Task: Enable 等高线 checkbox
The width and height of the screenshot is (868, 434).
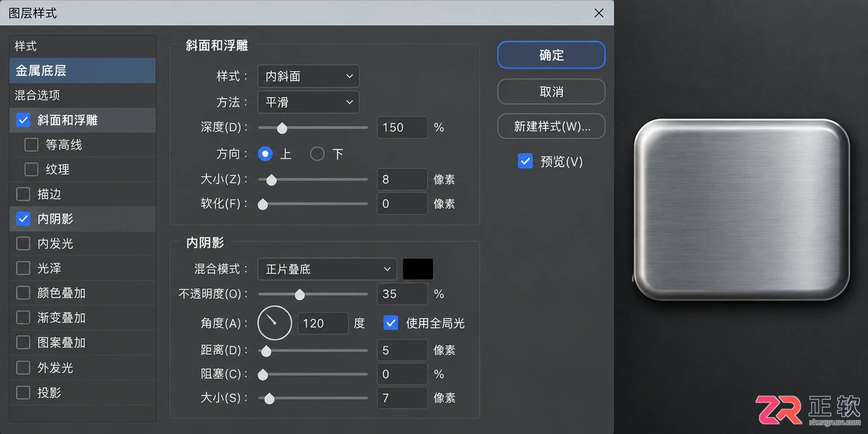Action: pyautogui.click(x=31, y=145)
